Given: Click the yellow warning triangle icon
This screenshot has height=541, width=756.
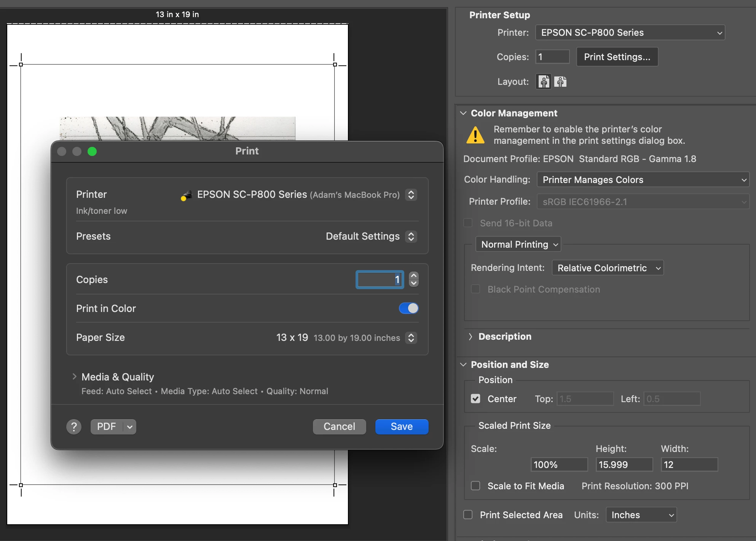Looking at the screenshot, I should point(475,135).
